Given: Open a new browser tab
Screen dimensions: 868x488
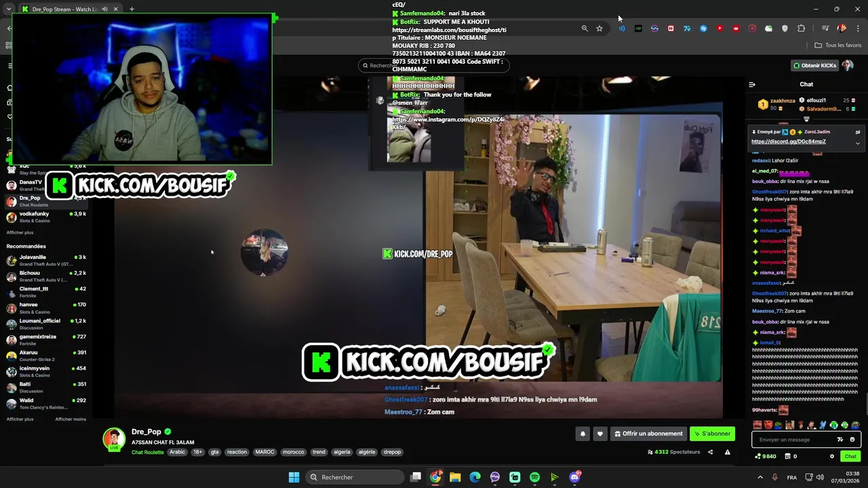Looking at the screenshot, I should pyautogui.click(x=132, y=9).
